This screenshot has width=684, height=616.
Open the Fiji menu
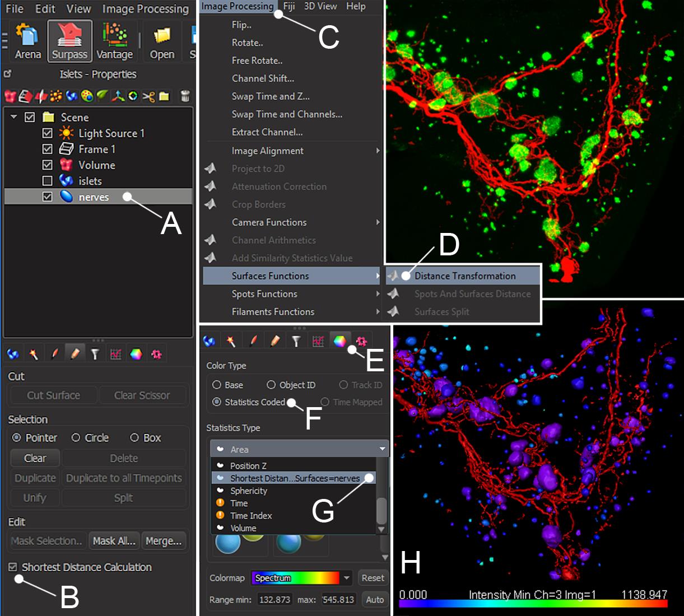[x=289, y=6]
